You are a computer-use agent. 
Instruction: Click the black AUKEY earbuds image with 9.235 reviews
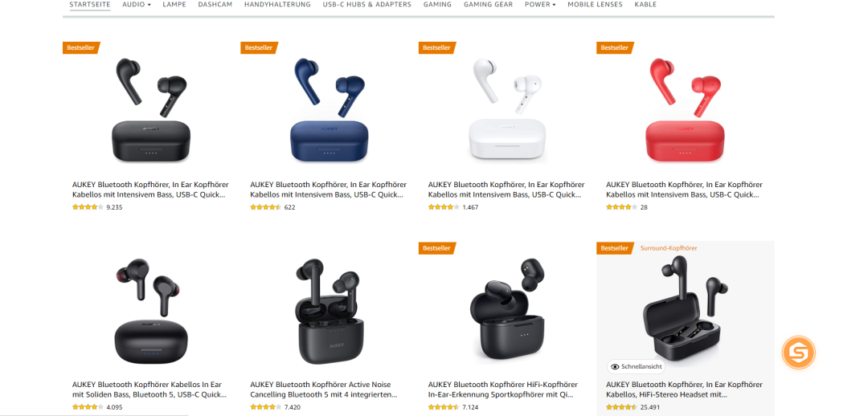(x=150, y=110)
